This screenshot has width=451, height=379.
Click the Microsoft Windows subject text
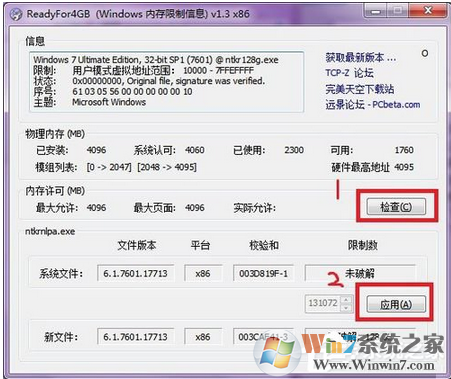109,102
